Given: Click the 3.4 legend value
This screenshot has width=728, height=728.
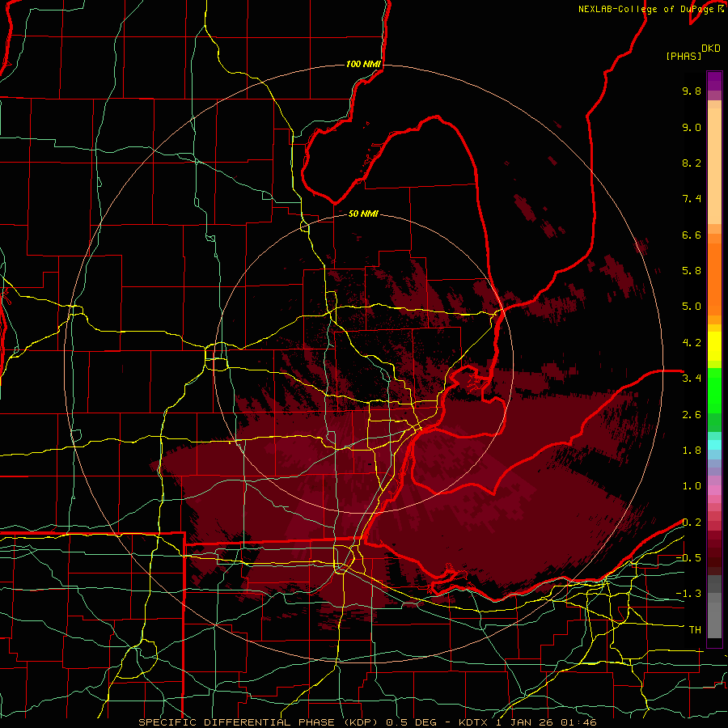Looking at the screenshot, I should (x=692, y=379).
